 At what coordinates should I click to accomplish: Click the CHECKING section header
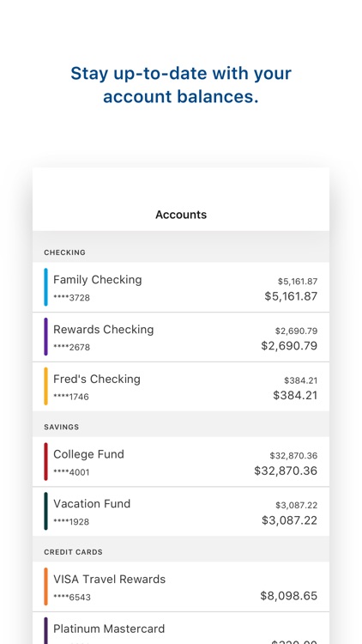(65, 252)
